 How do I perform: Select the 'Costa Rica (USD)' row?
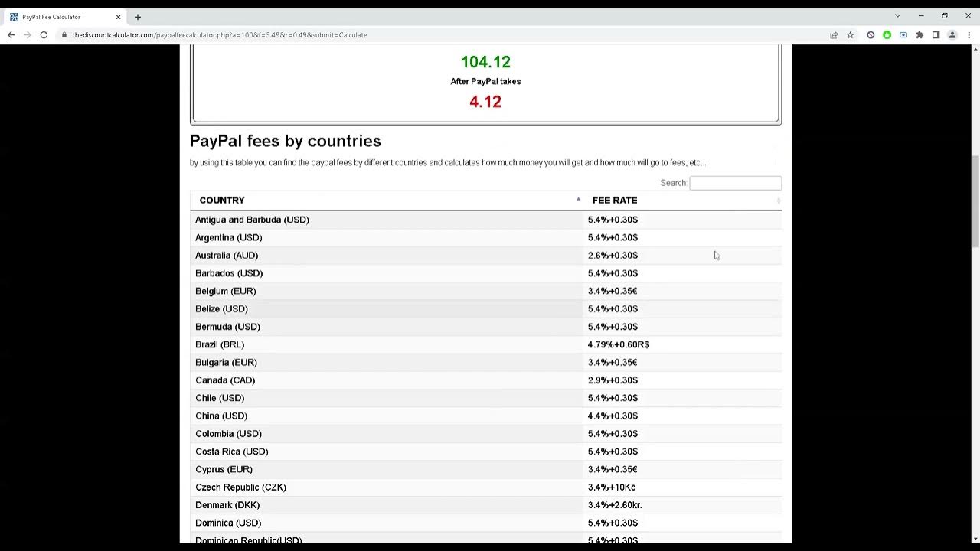click(x=485, y=452)
